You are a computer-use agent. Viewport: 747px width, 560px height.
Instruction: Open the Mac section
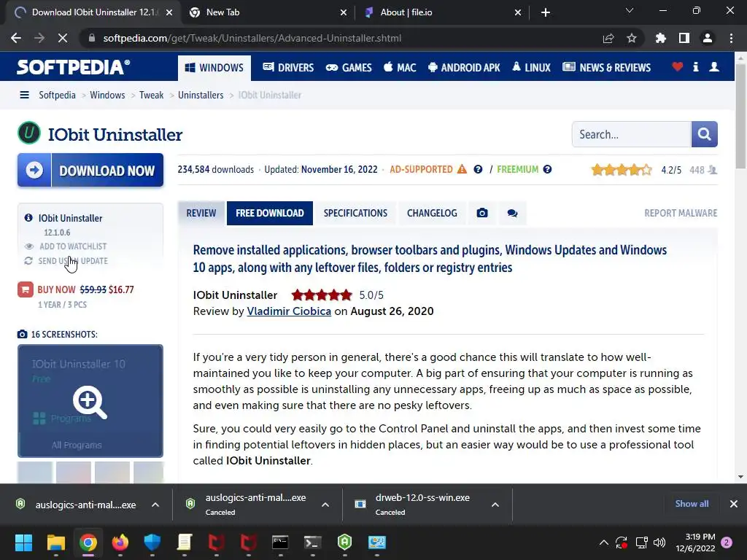click(x=400, y=67)
